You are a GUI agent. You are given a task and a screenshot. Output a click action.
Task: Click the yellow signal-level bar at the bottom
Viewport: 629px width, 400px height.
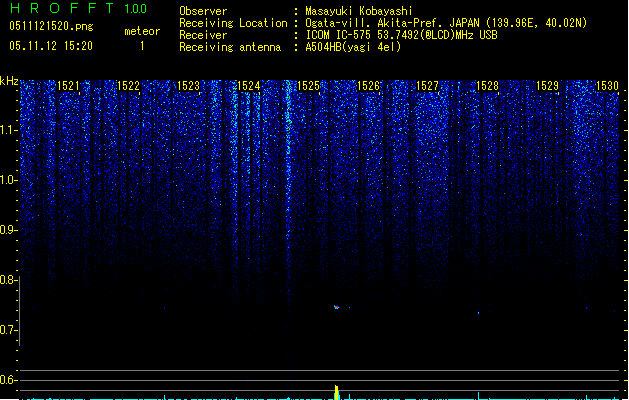click(337, 392)
